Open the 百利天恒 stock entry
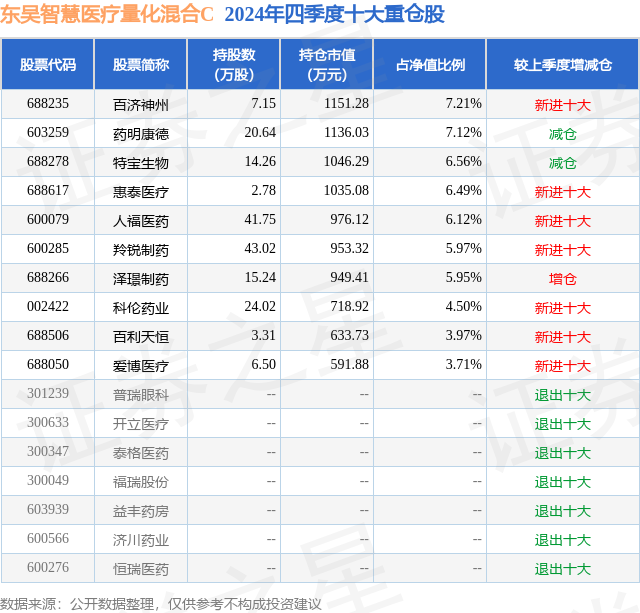640x613 pixels. point(141,336)
